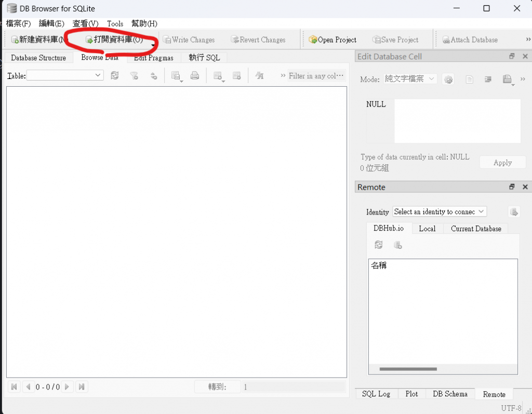
Task: Switch to the DB Schema bottom tab
Action: pyautogui.click(x=450, y=394)
